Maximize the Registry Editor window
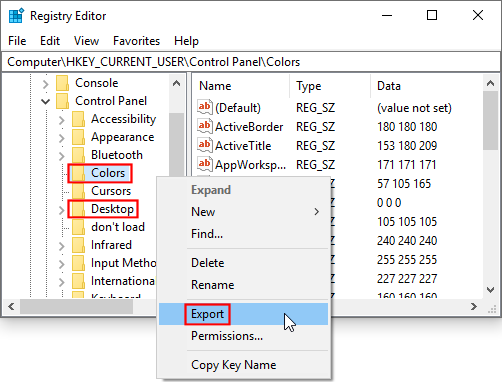Image resolution: width=502 pixels, height=382 pixels. click(x=432, y=15)
